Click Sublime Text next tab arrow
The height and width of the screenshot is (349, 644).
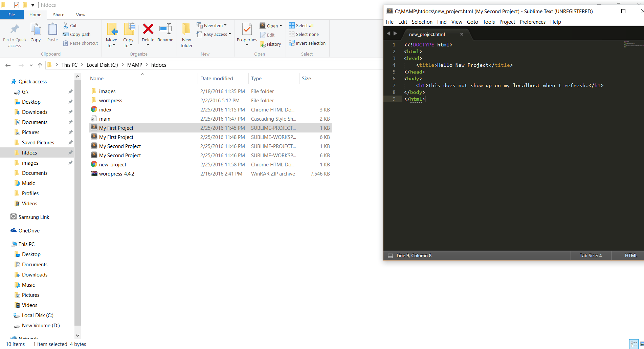click(395, 34)
